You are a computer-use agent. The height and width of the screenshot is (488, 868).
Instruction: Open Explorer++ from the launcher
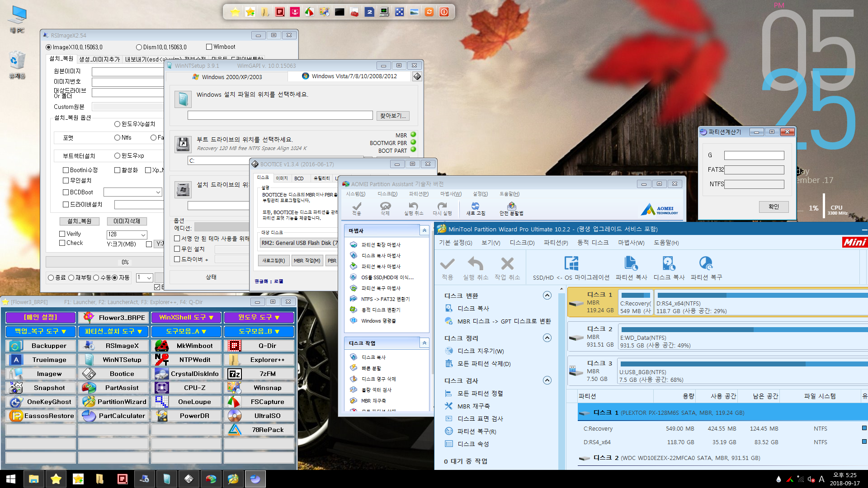259,360
